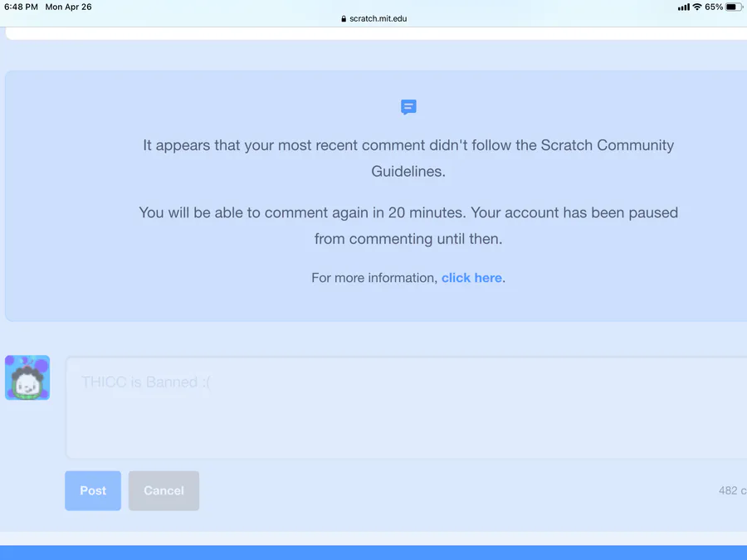Click the 482 characters remaining counter
Viewport: 747px width, 560px height.
[732, 490]
